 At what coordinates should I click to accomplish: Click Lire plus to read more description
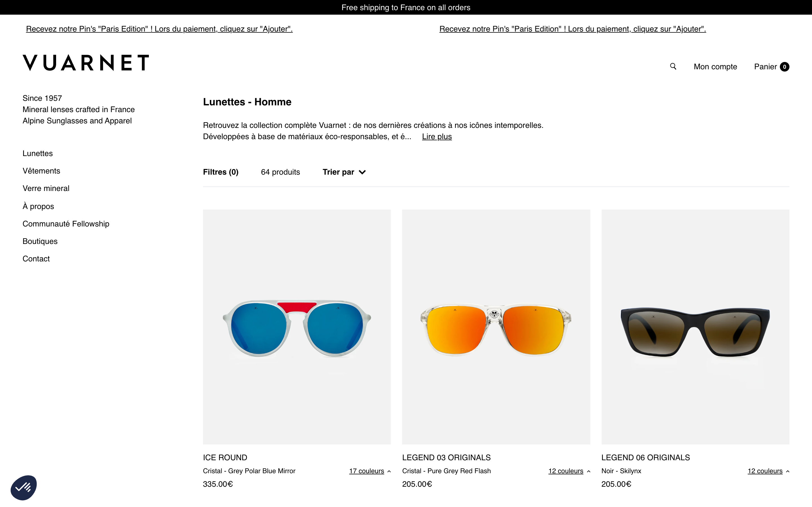click(437, 136)
